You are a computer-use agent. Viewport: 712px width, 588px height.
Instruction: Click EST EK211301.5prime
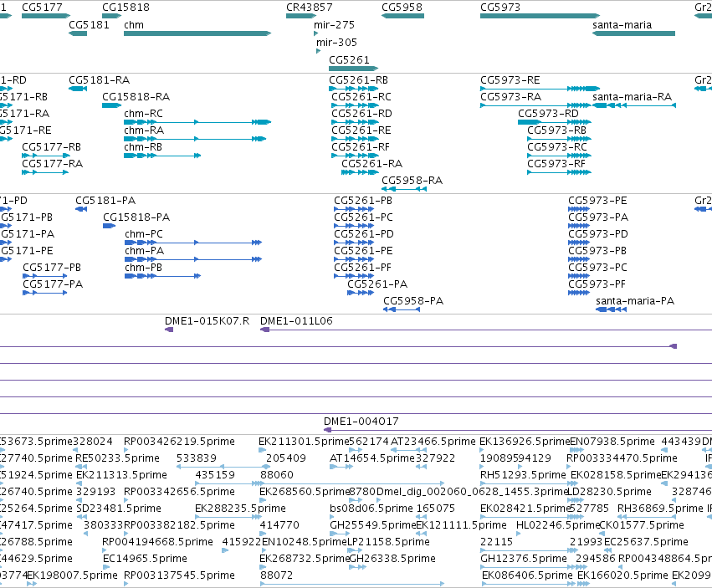pyautogui.click(x=304, y=442)
